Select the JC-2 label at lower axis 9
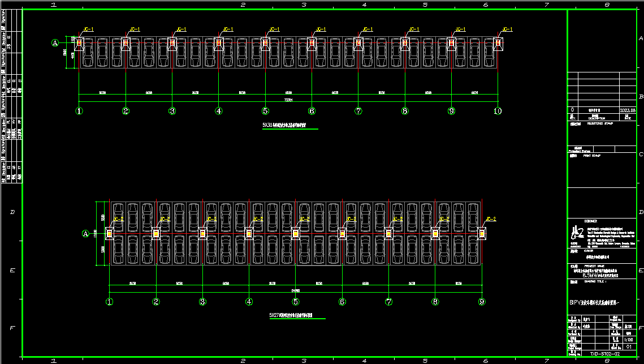 point(491,219)
